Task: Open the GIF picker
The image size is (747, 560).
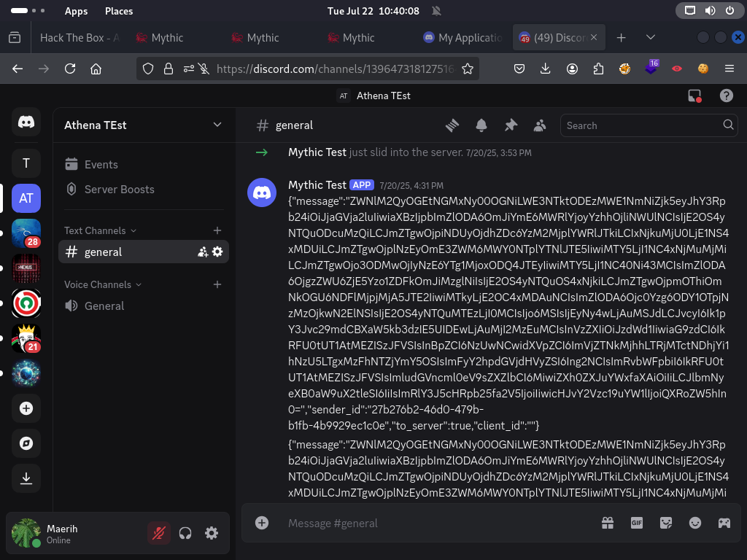Action: 636,523
